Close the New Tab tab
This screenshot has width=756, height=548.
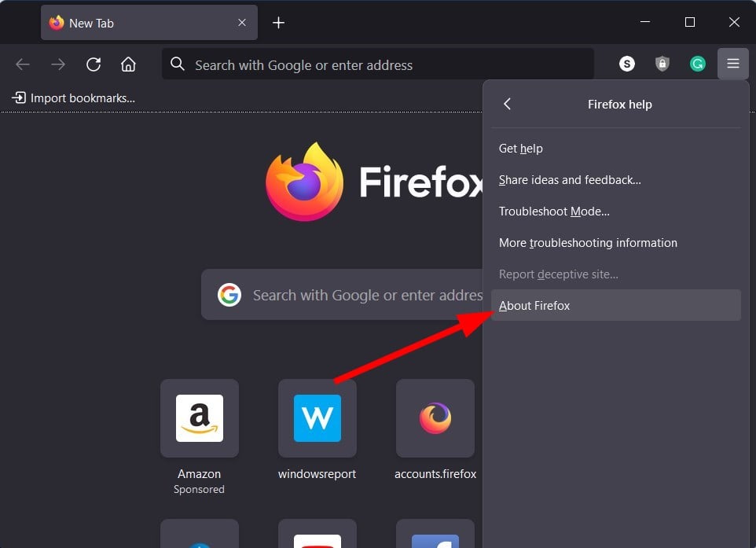242,23
